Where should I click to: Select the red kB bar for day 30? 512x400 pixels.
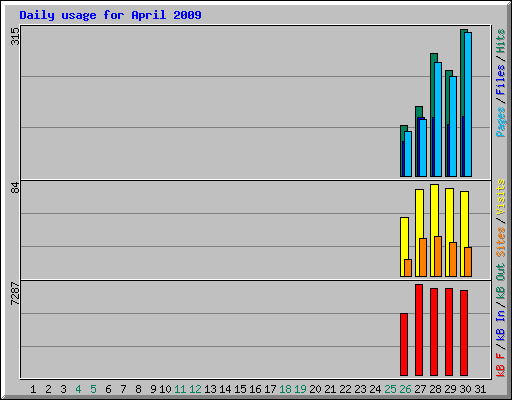[464, 333]
